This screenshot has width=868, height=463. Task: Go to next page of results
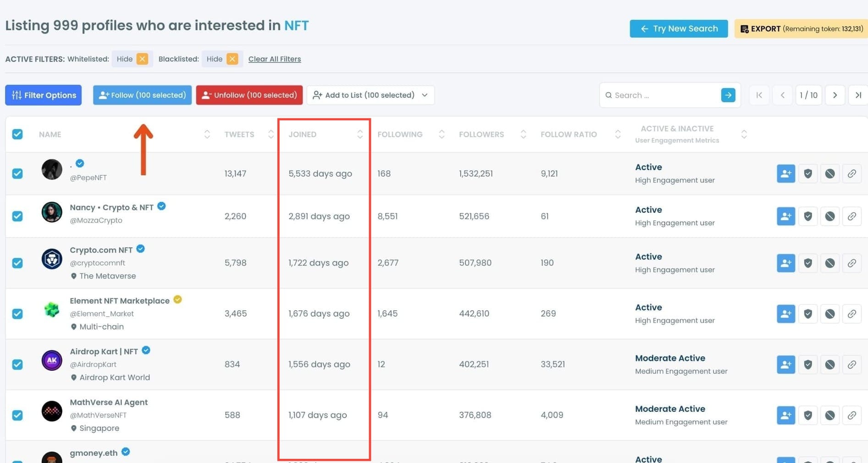tap(835, 95)
